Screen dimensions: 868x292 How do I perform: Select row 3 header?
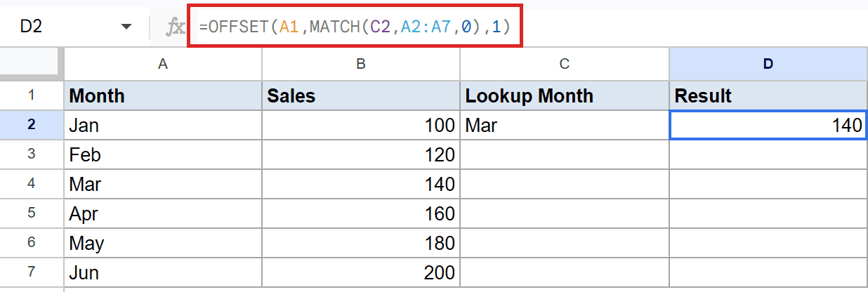click(32, 154)
